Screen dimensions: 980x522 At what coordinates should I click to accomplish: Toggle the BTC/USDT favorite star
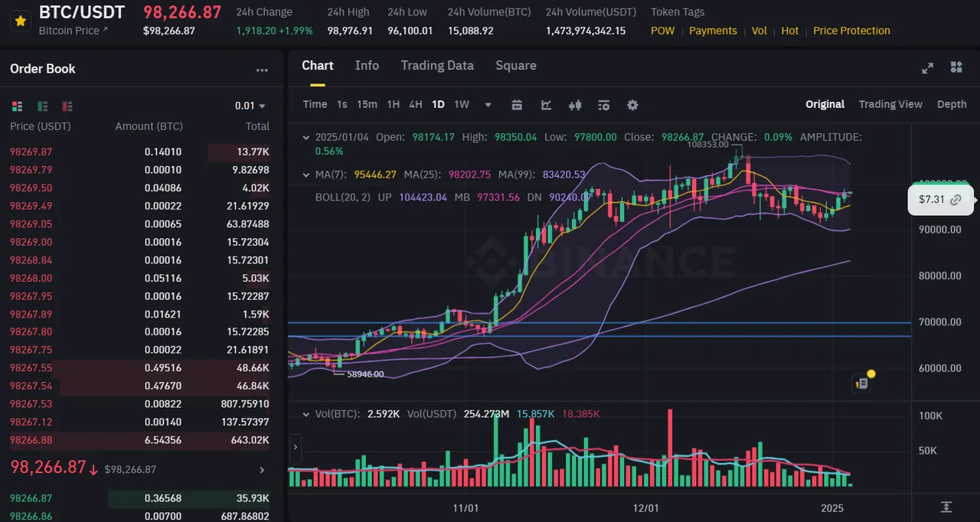21,21
